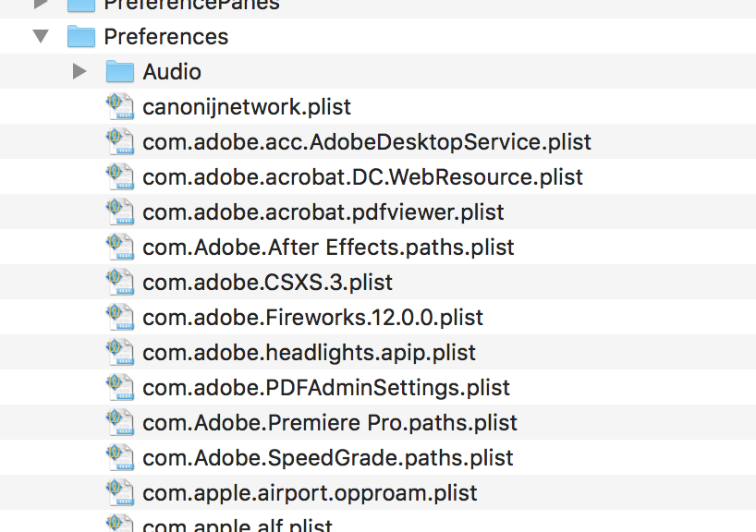Click the canonijnetwork.plist file icon

tap(120, 106)
